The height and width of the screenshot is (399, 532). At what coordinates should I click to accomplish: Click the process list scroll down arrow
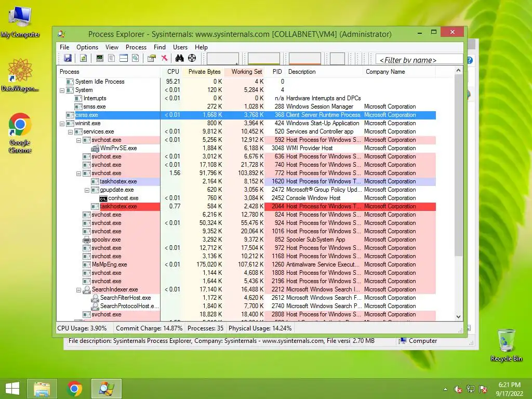(x=458, y=316)
